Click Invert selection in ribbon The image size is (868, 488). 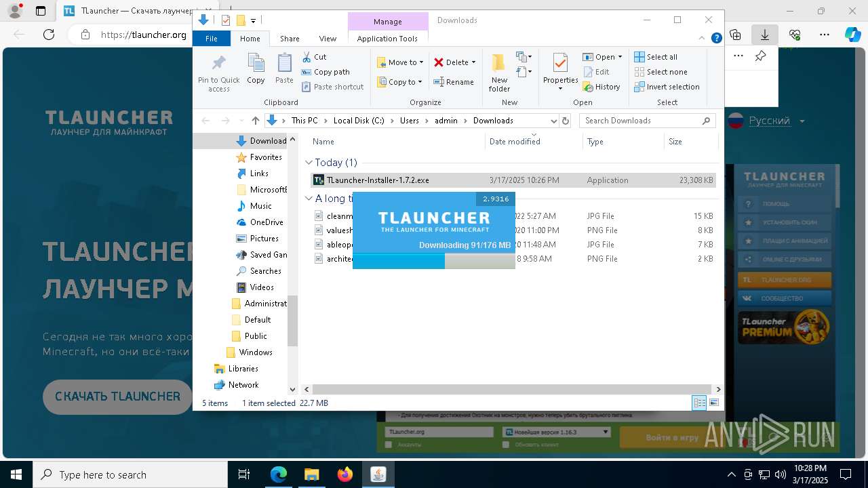tap(667, 87)
